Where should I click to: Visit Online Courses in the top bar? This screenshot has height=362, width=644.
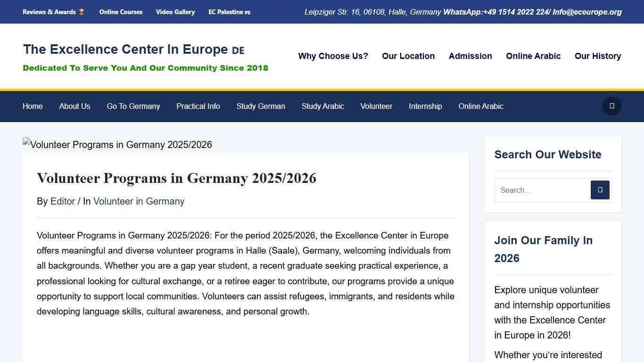[121, 12]
